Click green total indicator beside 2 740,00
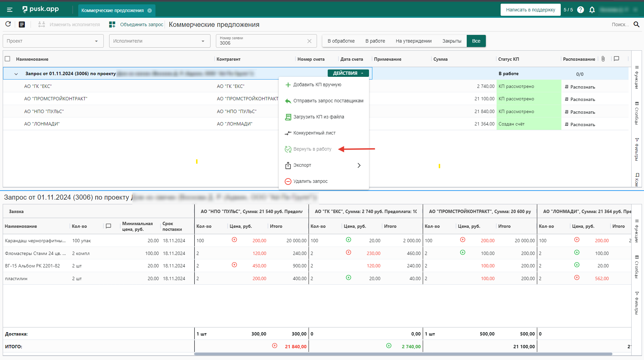Screen dimensions: 644x360 tap(389, 346)
